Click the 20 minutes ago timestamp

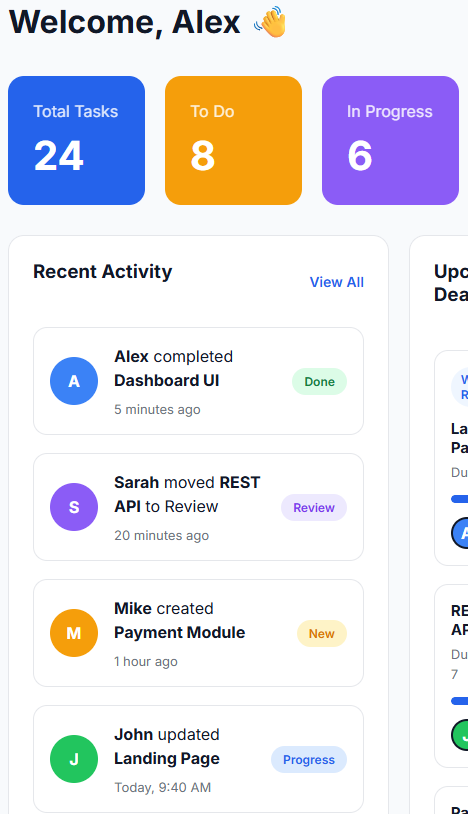click(161, 535)
